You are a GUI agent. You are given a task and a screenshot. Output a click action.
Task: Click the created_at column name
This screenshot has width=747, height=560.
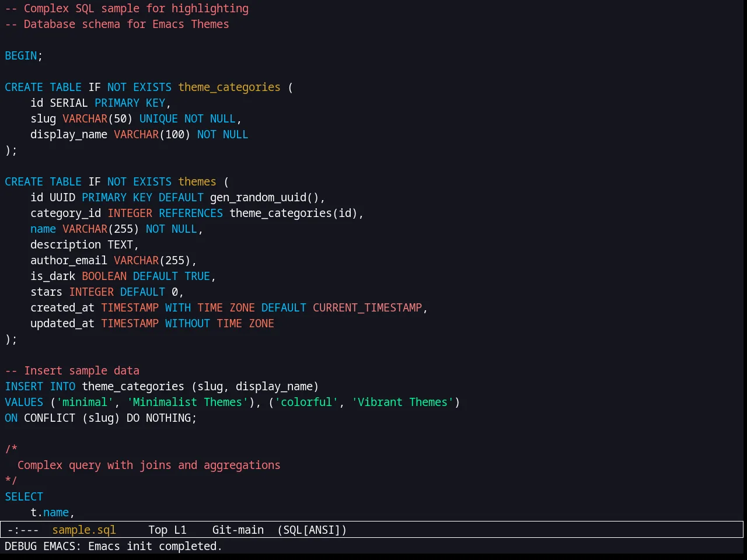[62, 307]
